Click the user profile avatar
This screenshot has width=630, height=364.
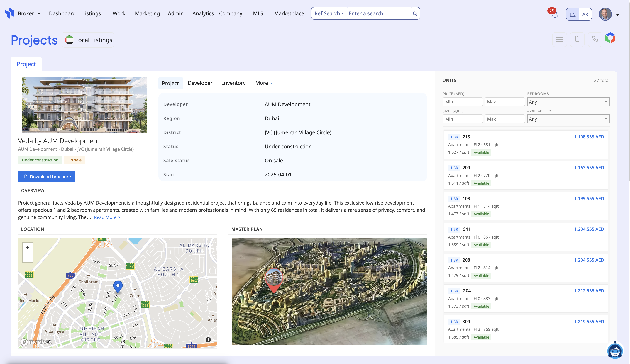[605, 14]
